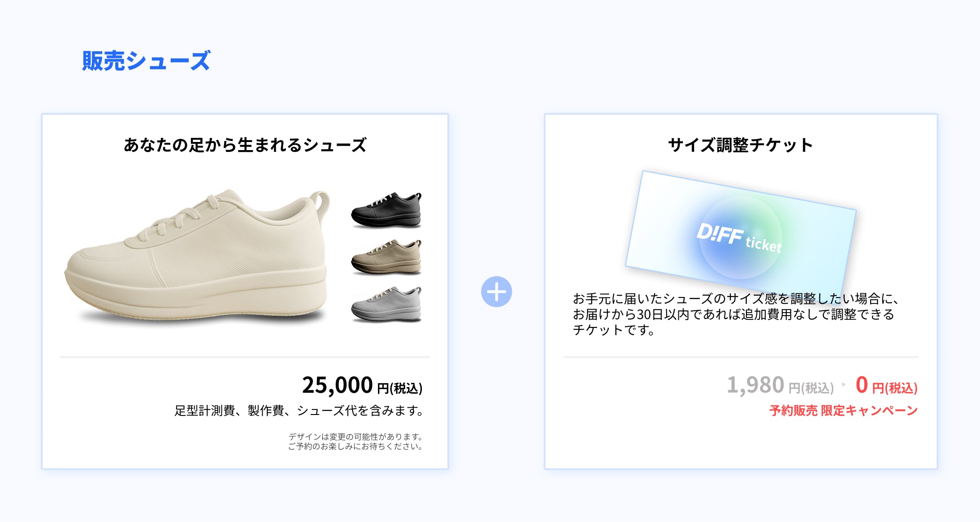
Task: Click the large cream shoe image
Action: click(196, 255)
